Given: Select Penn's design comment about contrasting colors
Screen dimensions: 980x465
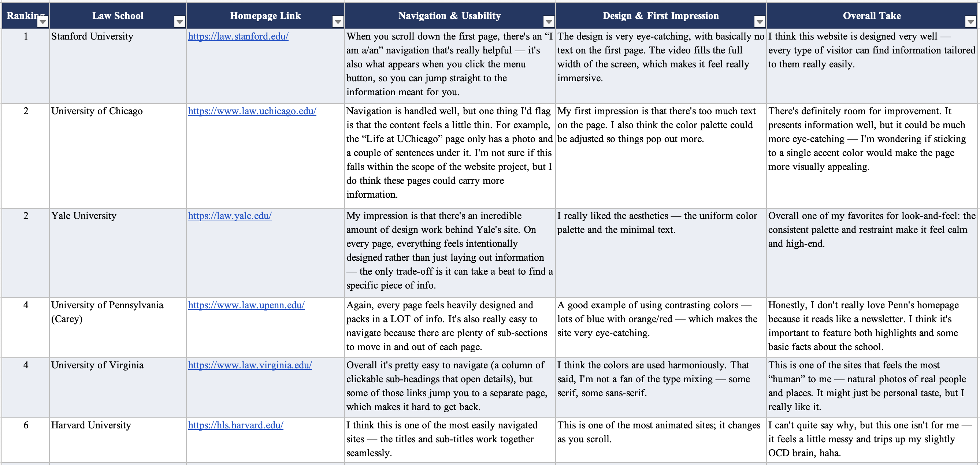Looking at the screenshot, I should tap(661, 327).
